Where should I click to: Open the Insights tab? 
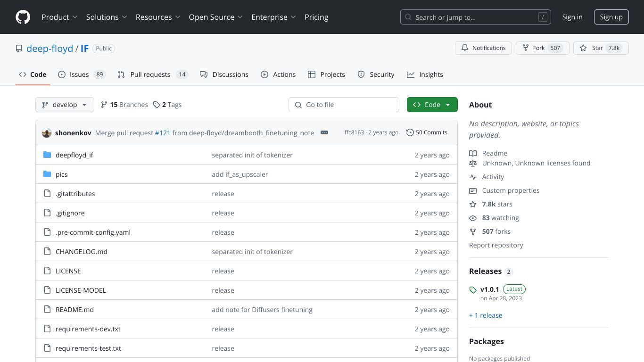click(x=425, y=74)
